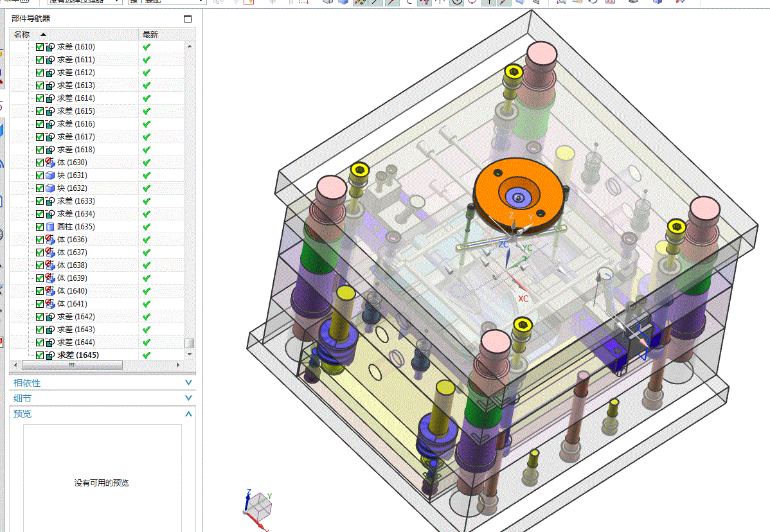
Task: Uncheck the checkbox of 求差 (1613)
Action: click(40, 85)
